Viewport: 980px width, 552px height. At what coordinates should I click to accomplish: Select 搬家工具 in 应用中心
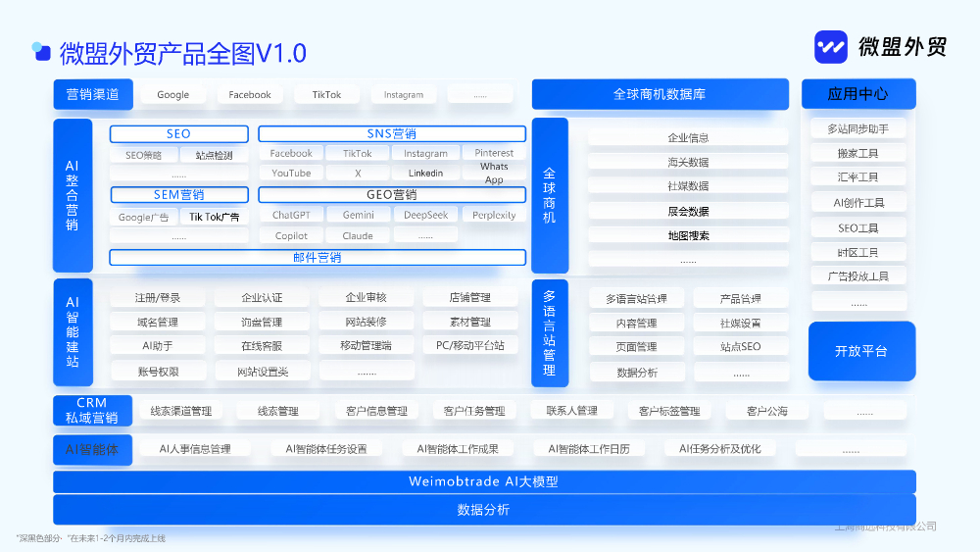[x=858, y=153]
